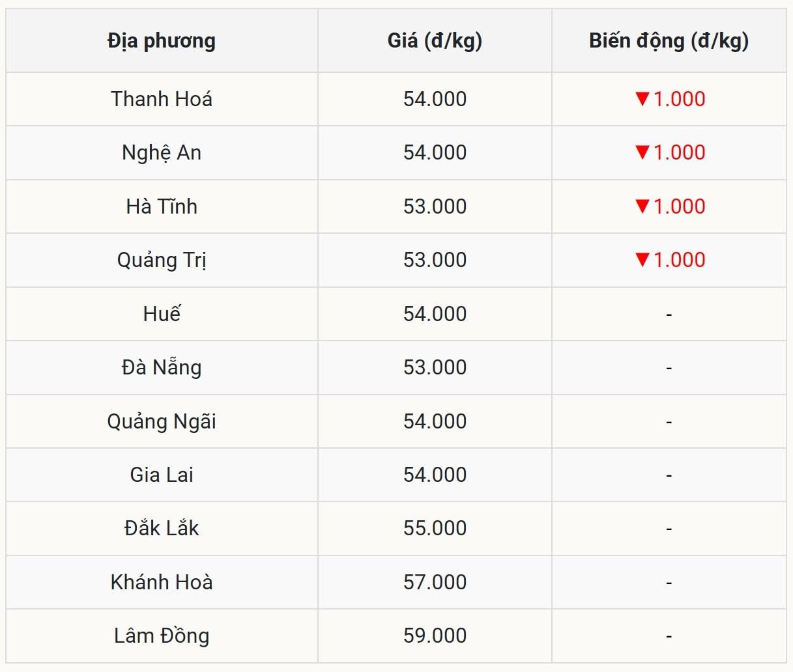Select the Nghệ An location cell
The height and width of the screenshot is (672, 793).
162,152
